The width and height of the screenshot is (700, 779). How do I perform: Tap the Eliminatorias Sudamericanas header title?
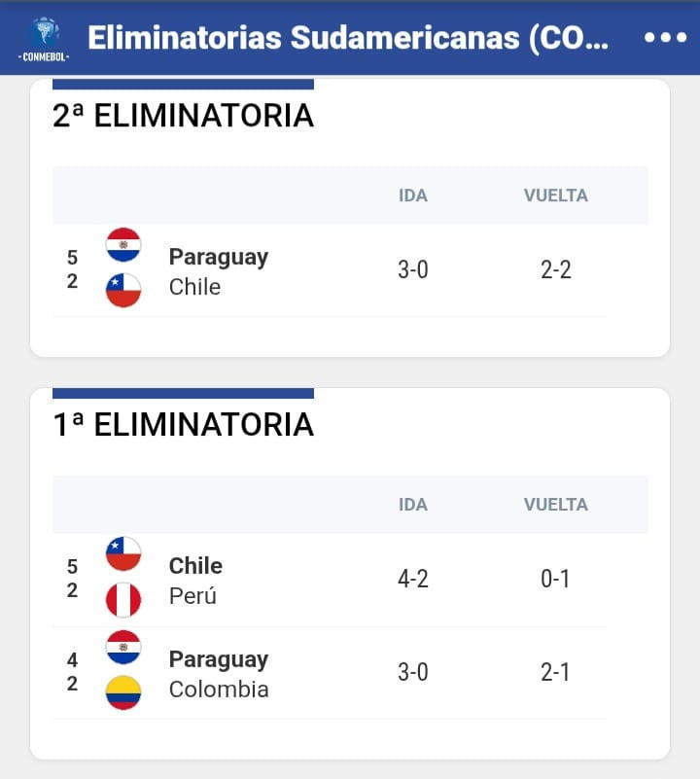(348, 38)
